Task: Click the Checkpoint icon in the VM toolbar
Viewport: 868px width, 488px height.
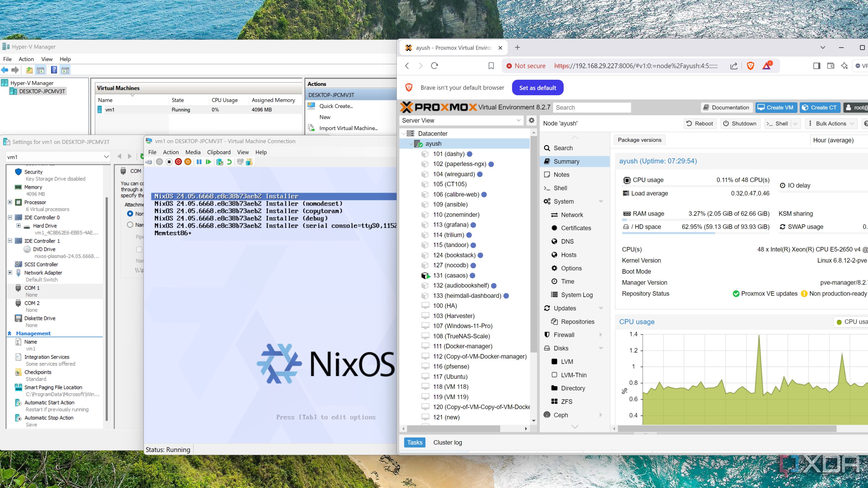Action: pos(220,162)
